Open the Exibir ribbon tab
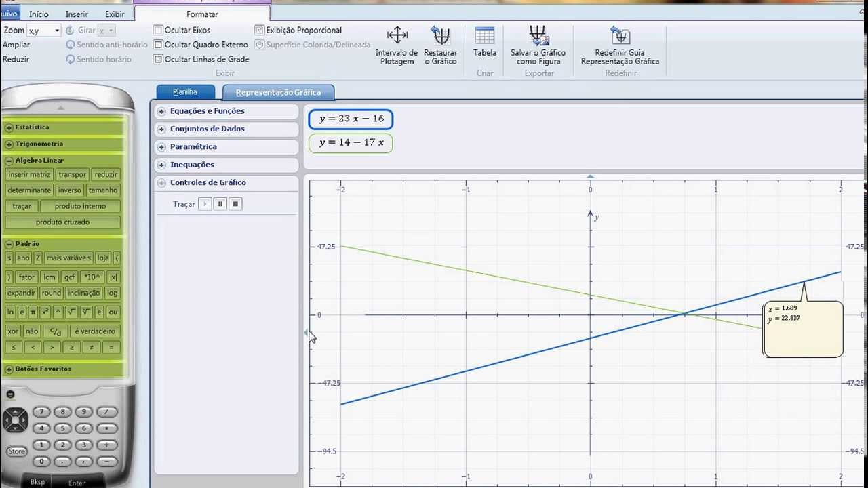Image resolution: width=868 pixels, height=488 pixels. click(115, 14)
